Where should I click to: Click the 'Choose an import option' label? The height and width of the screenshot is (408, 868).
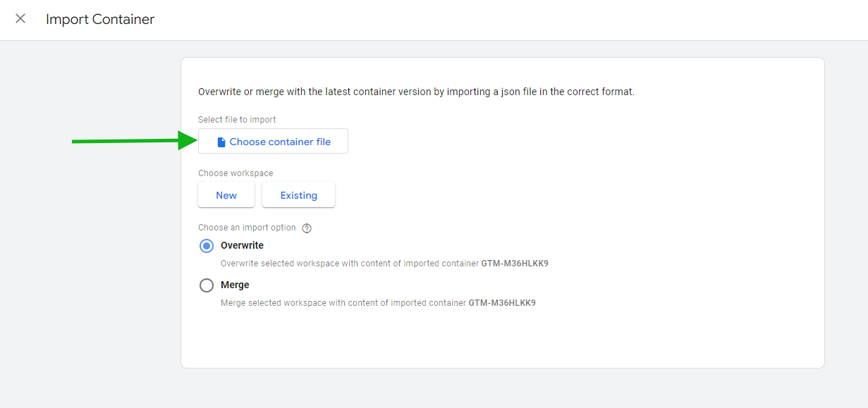[x=247, y=228]
